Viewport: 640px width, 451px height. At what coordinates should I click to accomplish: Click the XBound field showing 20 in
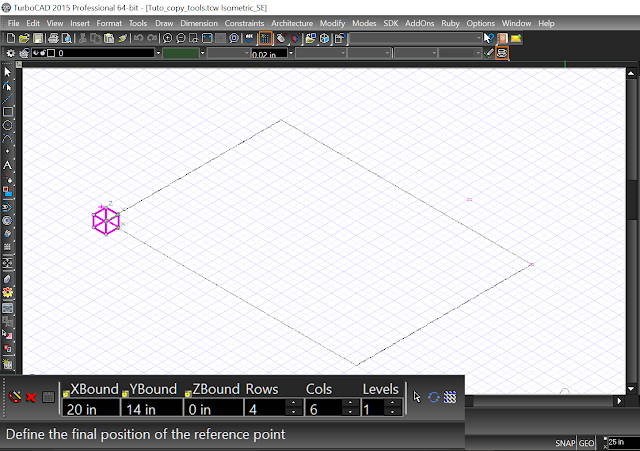coord(91,409)
